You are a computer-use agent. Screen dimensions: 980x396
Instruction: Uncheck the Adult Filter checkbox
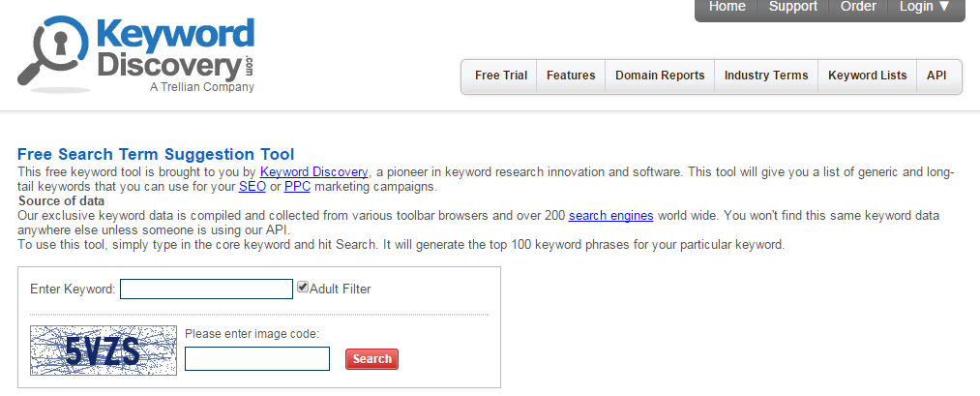[303, 288]
